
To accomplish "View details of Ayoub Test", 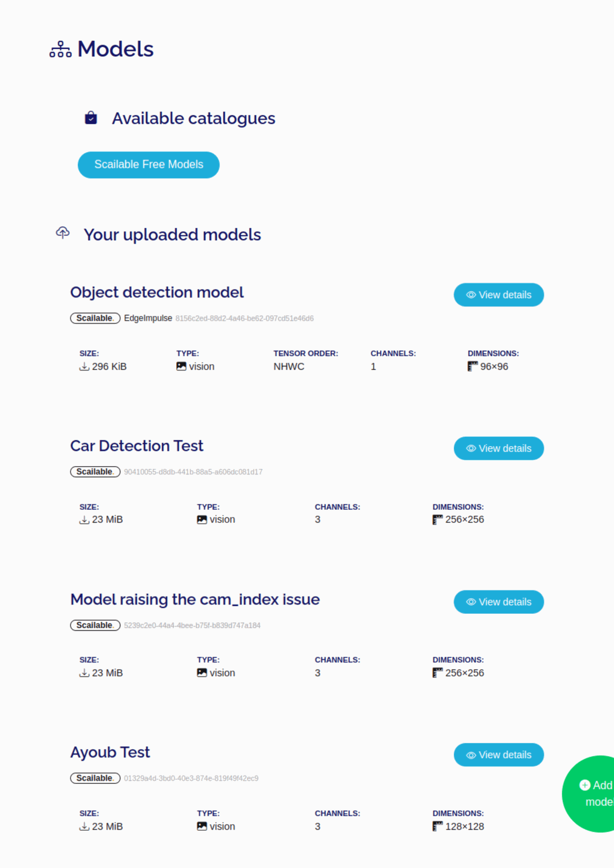I will coord(499,755).
